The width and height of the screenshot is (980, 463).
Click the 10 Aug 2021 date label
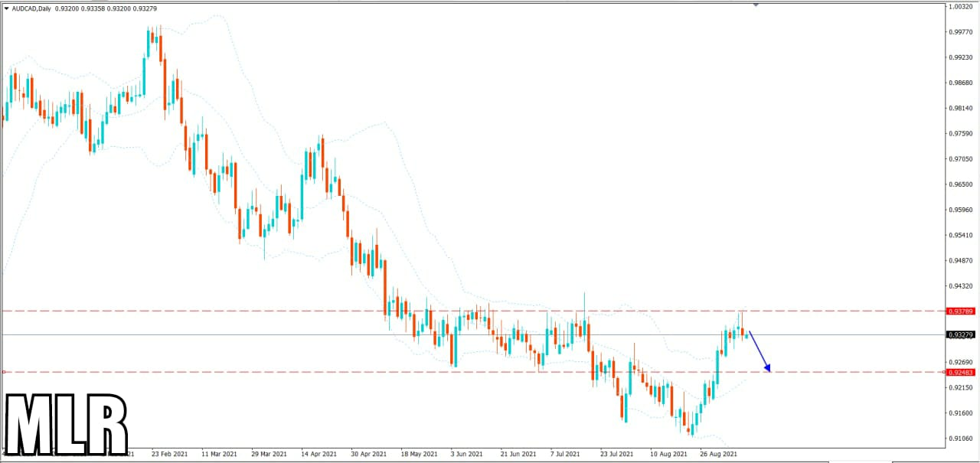668,454
